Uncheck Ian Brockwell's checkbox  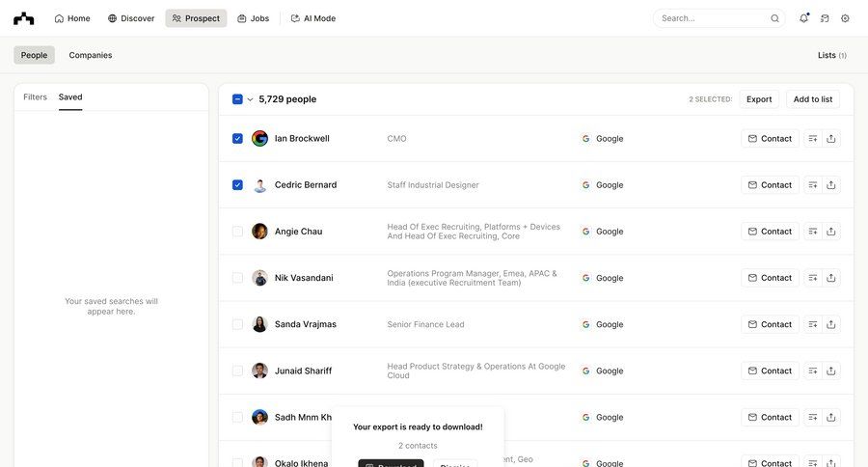(x=237, y=139)
